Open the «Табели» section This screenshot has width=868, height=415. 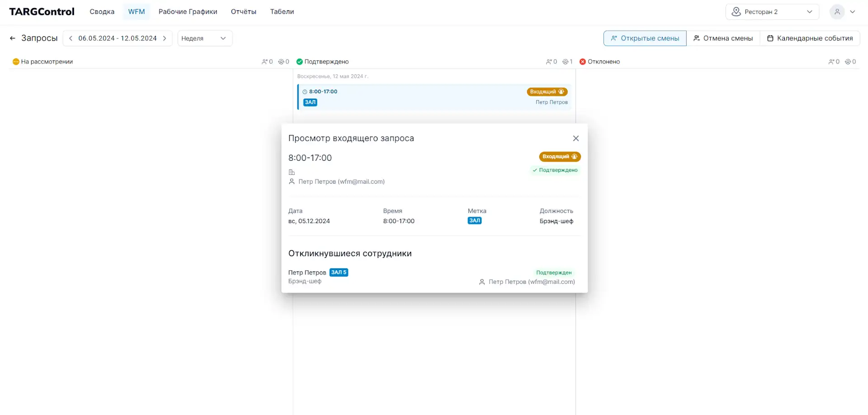(282, 11)
